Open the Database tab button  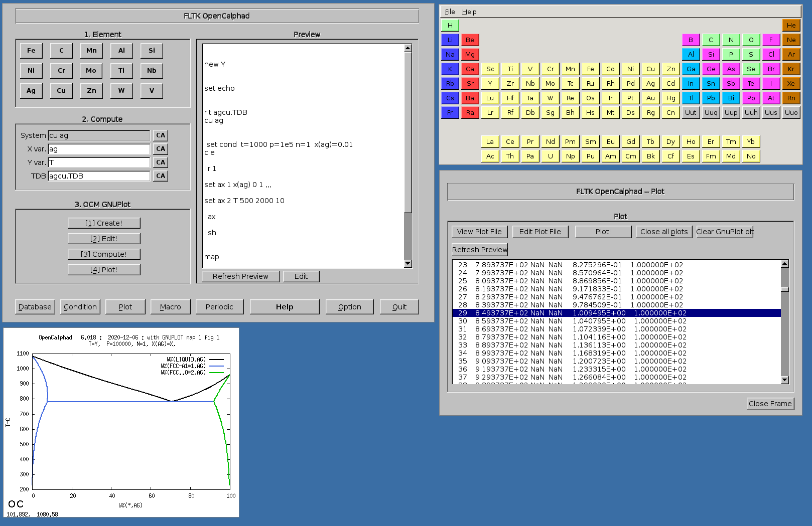(35, 307)
